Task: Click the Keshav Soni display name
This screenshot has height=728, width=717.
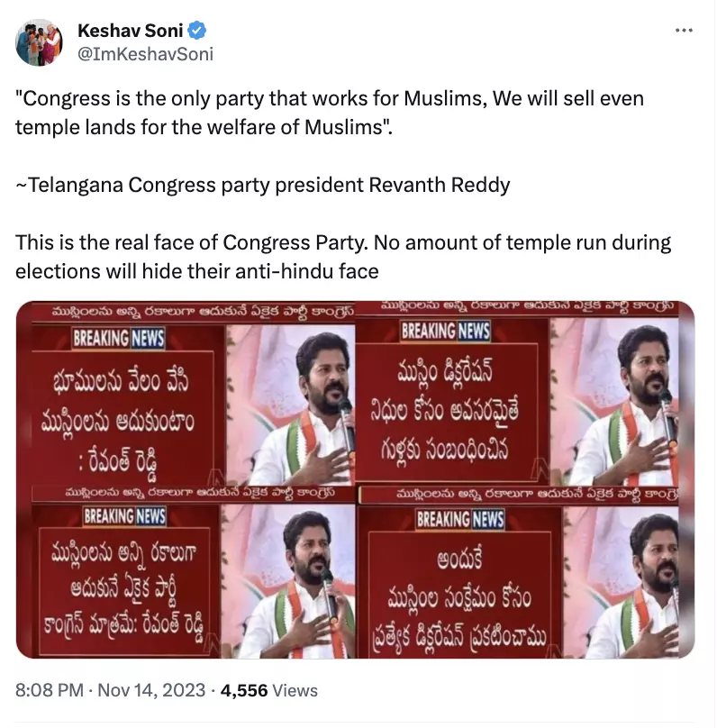Action: [130, 31]
